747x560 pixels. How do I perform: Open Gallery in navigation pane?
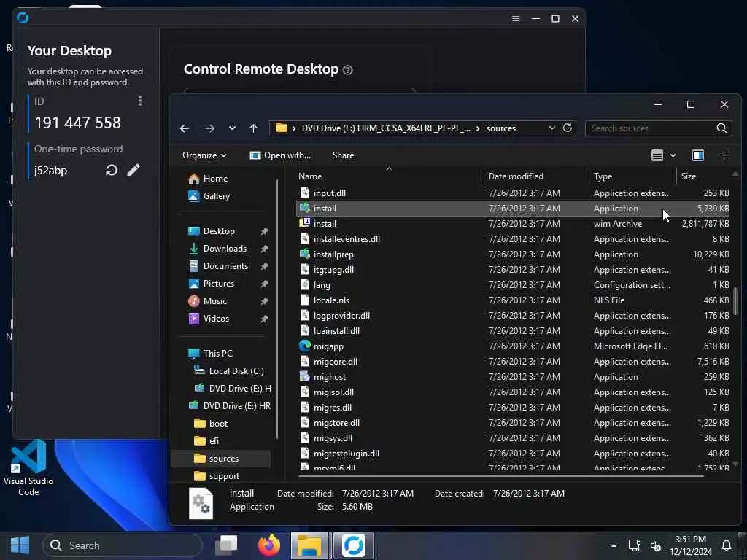coord(209,196)
